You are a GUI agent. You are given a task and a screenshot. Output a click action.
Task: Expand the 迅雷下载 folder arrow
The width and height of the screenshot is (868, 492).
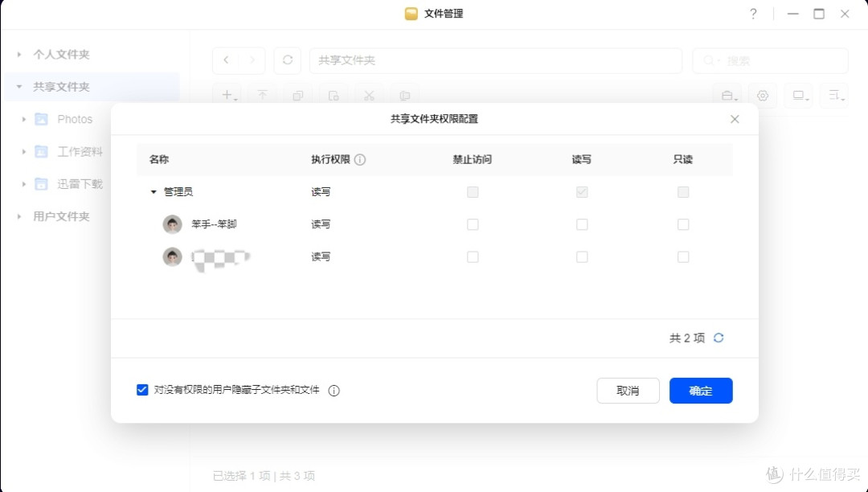click(x=24, y=184)
